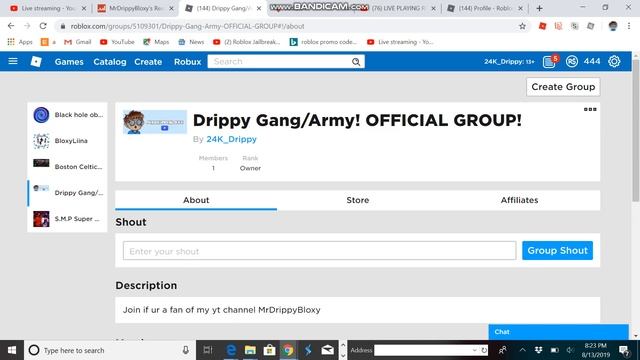The image size is (640, 360).
Task: Open Microsoft Store from the taskbar
Action: (269, 350)
